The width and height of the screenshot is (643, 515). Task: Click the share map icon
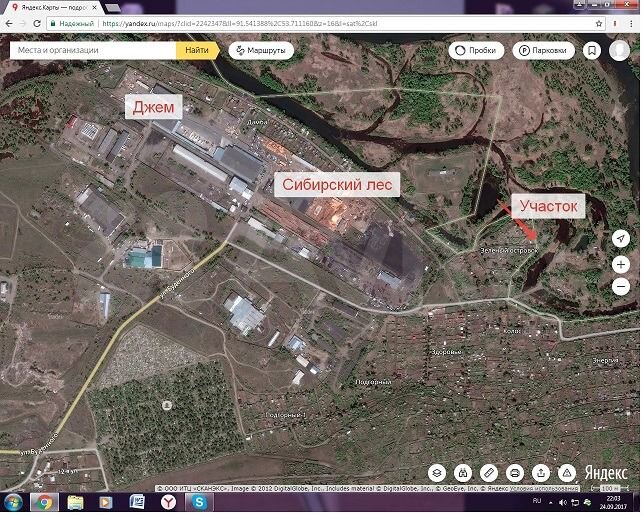tap(541, 472)
